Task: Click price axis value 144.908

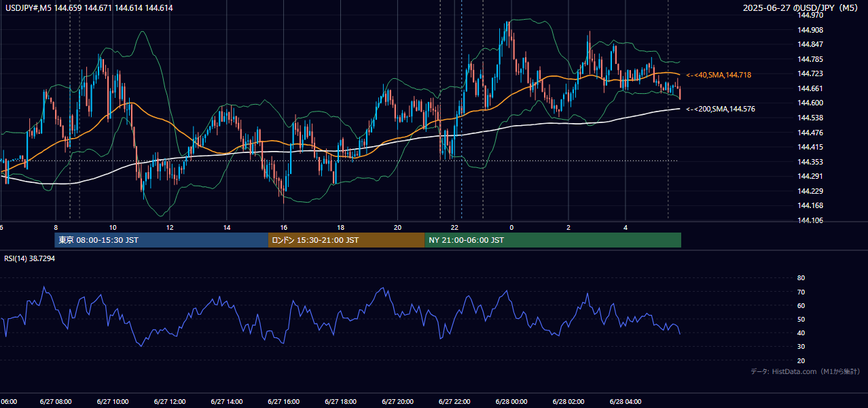Action: [x=810, y=30]
